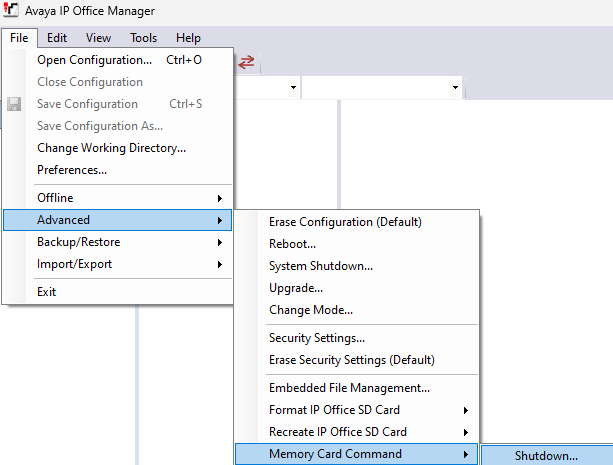This screenshot has width=613, height=465.
Task: Expand Recreate IP Office SD Card submenu
Action: pyautogui.click(x=357, y=432)
